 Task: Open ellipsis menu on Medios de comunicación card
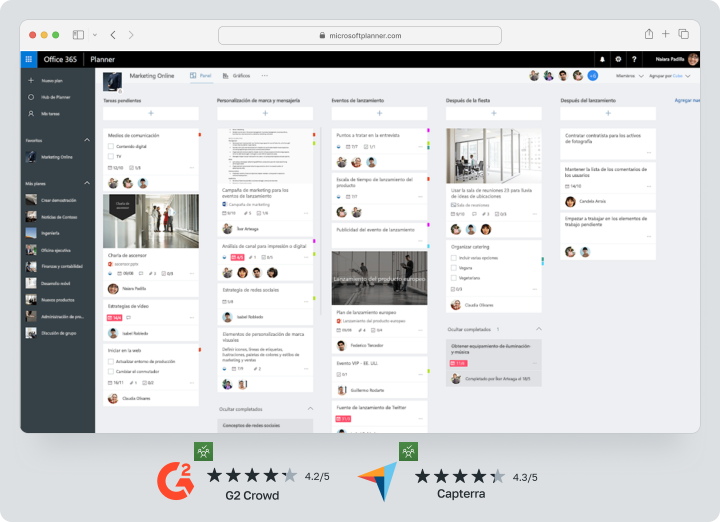[192, 168]
